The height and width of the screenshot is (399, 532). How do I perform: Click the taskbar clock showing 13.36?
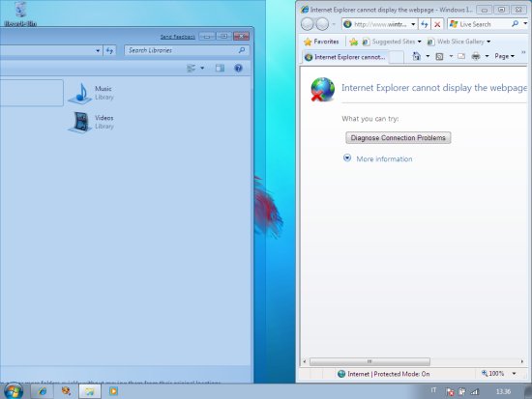click(x=503, y=391)
